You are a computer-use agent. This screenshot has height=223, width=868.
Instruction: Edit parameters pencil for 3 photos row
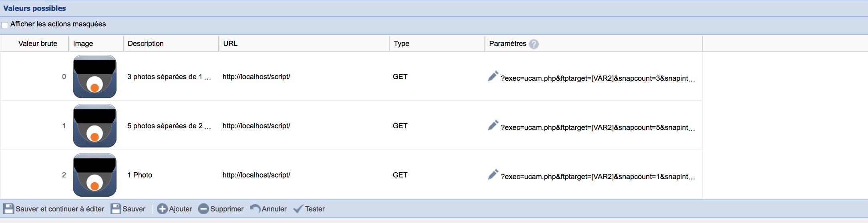[x=493, y=76]
